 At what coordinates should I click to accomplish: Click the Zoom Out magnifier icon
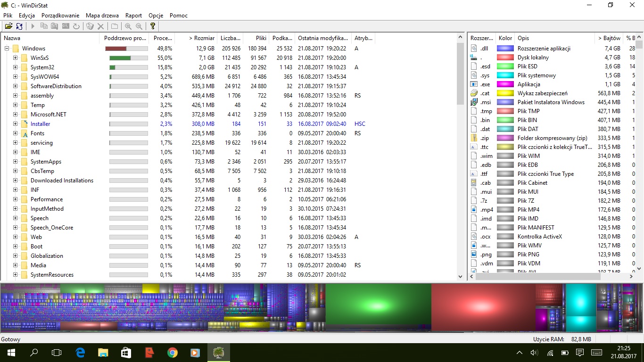pyautogui.click(x=139, y=26)
